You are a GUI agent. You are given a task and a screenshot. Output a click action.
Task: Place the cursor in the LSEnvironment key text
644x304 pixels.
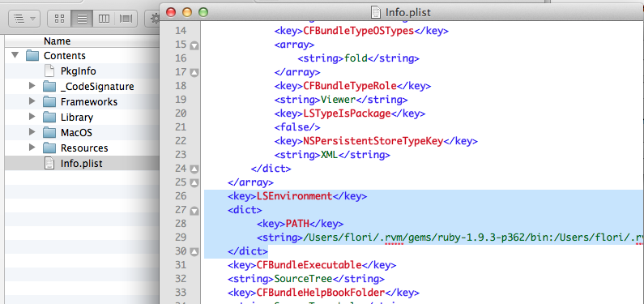tap(294, 196)
